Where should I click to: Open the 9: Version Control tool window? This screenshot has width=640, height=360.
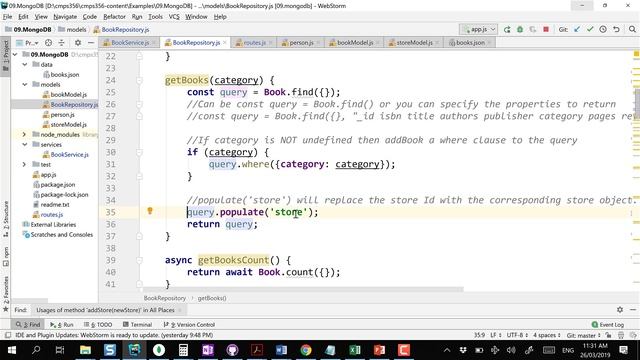(189, 324)
